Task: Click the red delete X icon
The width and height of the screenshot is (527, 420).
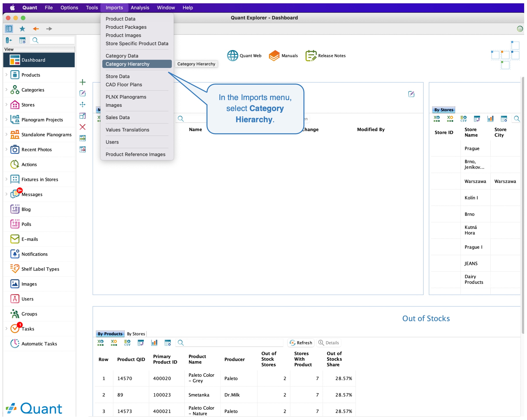Action: tap(83, 127)
